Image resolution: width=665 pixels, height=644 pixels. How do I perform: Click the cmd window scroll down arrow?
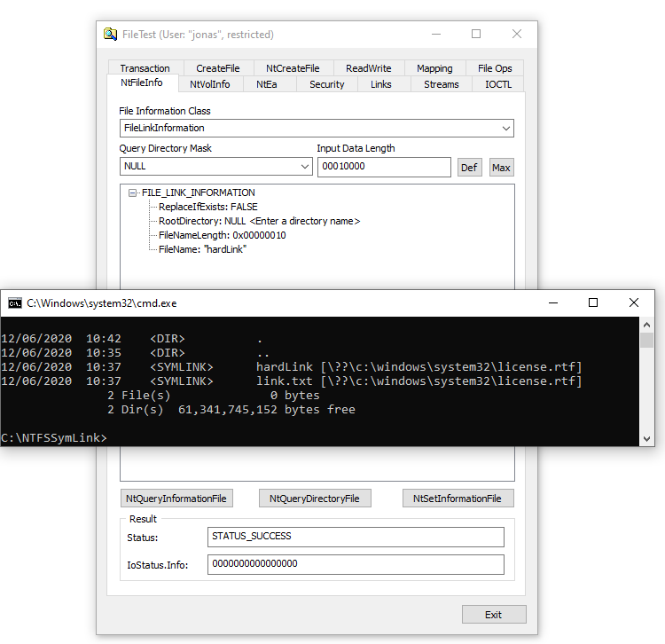pyautogui.click(x=646, y=439)
